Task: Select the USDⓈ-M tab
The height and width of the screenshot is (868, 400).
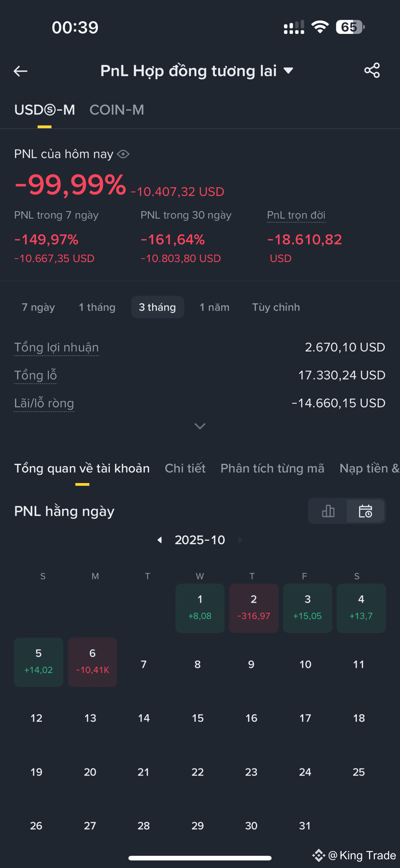Action: tap(44, 110)
